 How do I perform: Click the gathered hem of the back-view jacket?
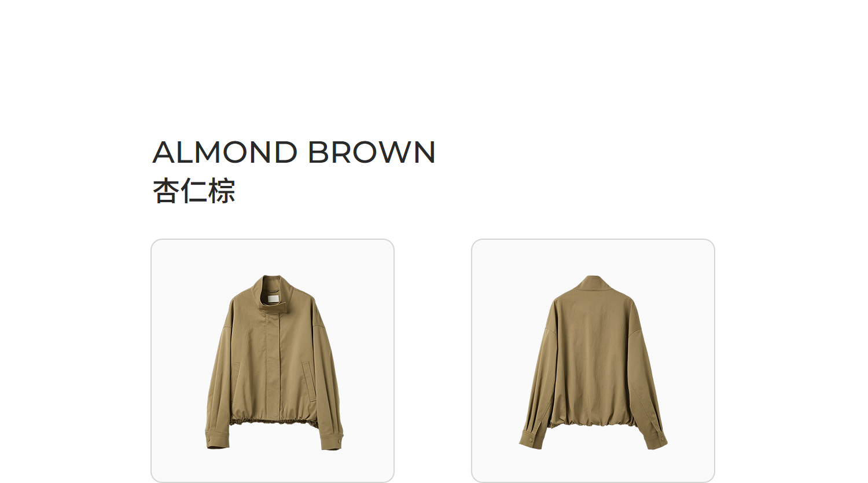592,422
